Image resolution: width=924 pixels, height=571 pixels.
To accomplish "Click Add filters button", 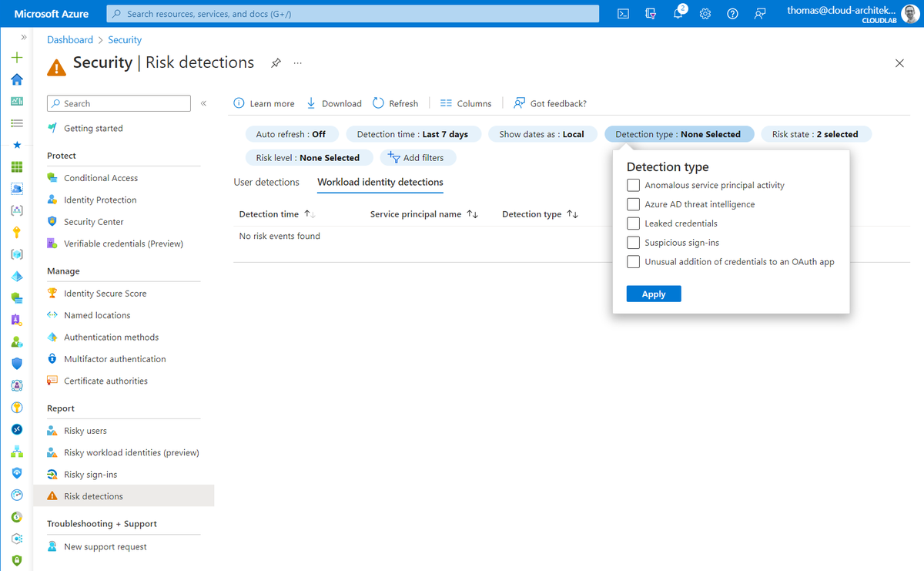I will coord(418,157).
